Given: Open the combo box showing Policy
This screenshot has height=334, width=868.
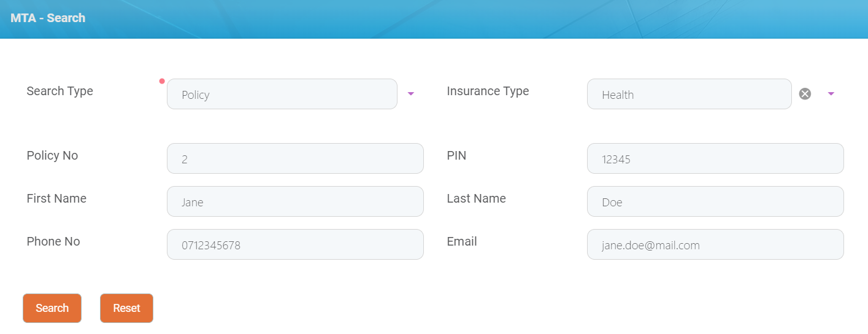Looking at the screenshot, I should click(x=282, y=94).
